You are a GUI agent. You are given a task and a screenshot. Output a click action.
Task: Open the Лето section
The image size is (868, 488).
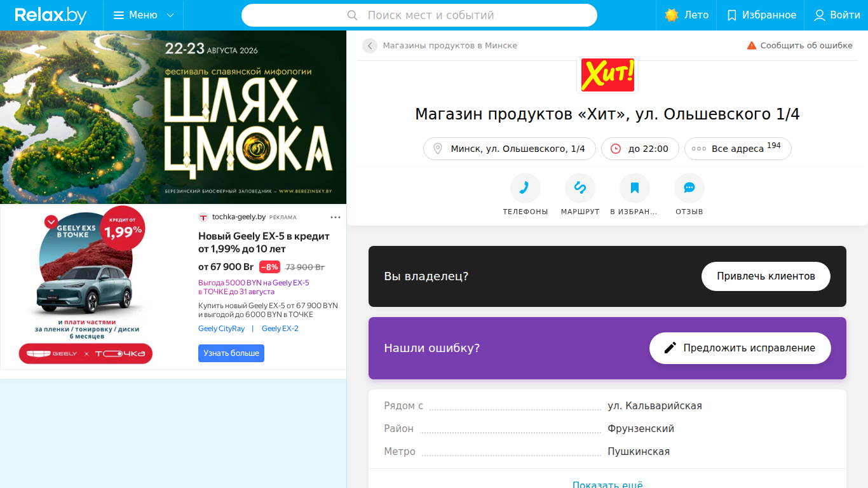[686, 15]
